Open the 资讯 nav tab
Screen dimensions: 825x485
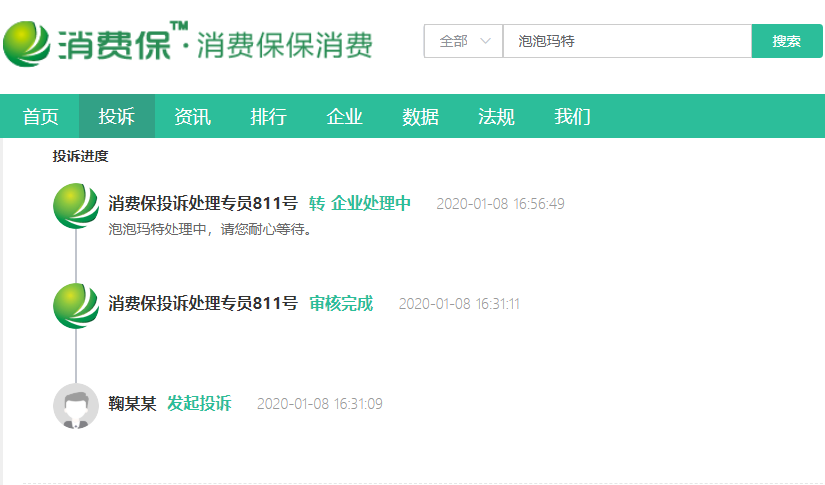[193, 116]
